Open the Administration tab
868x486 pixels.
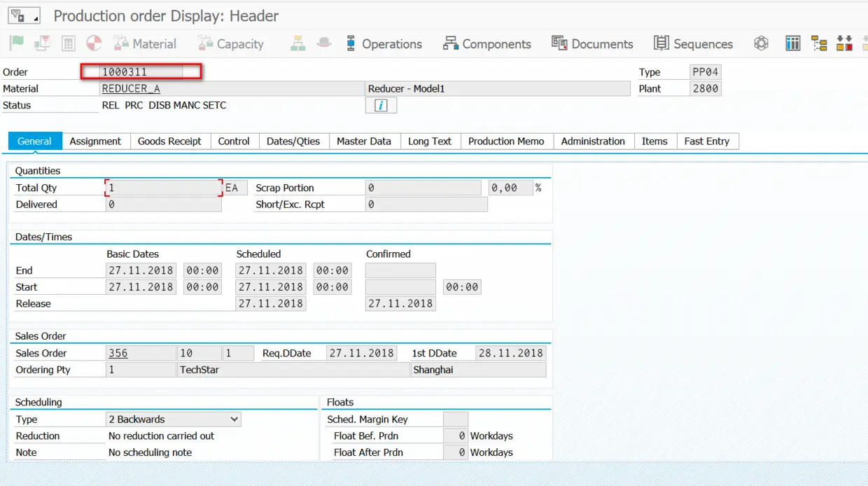[x=593, y=141]
